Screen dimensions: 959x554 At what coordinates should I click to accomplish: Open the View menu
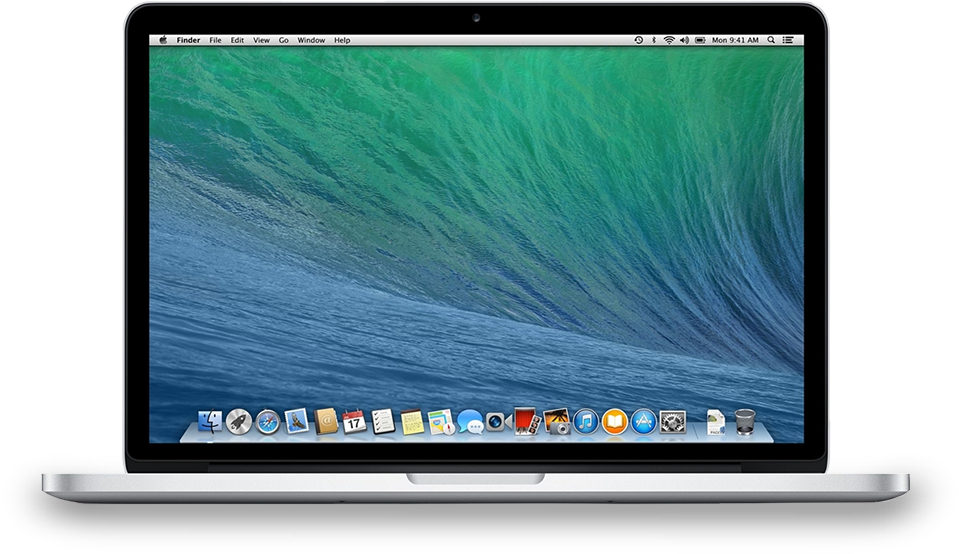tap(261, 40)
